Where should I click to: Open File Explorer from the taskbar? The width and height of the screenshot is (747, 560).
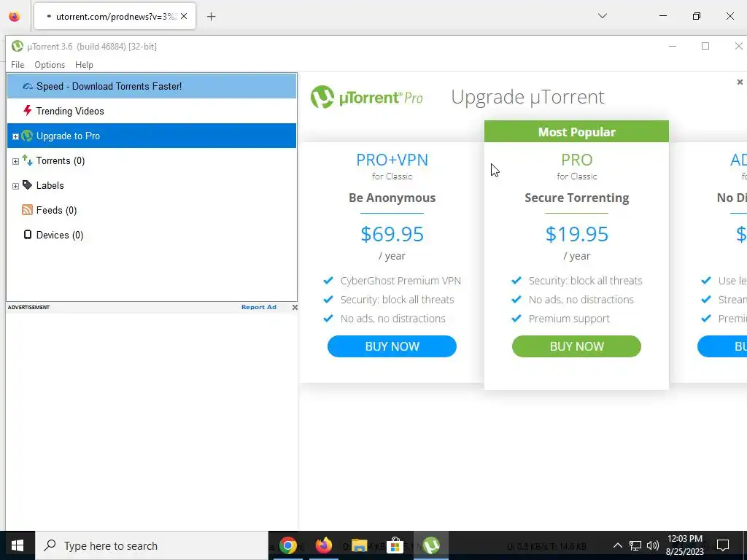click(x=360, y=545)
